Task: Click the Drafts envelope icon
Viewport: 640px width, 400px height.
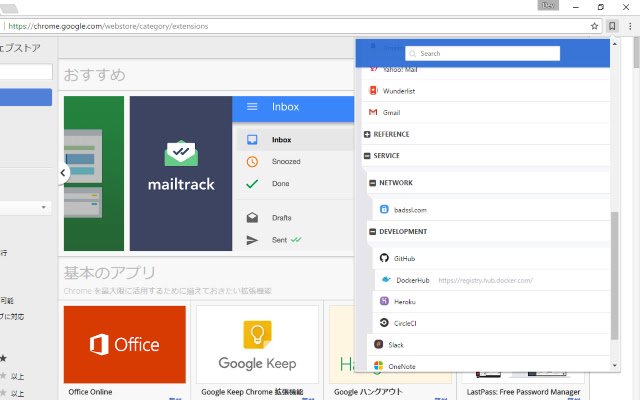Action: [252, 218]
